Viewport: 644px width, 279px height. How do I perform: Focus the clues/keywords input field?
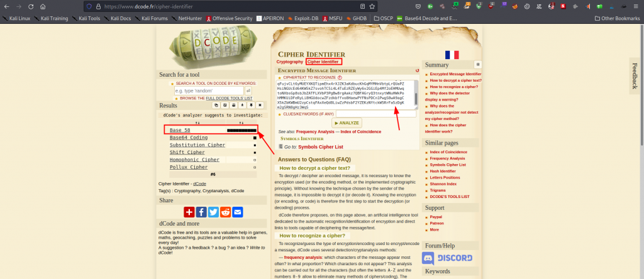tap(376, 114)
